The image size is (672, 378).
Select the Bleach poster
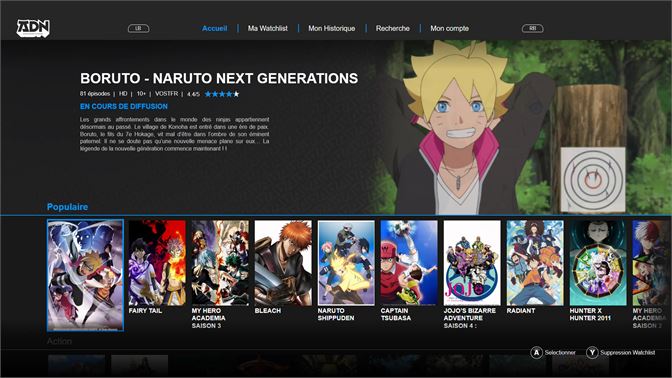[x=283, y=263]
